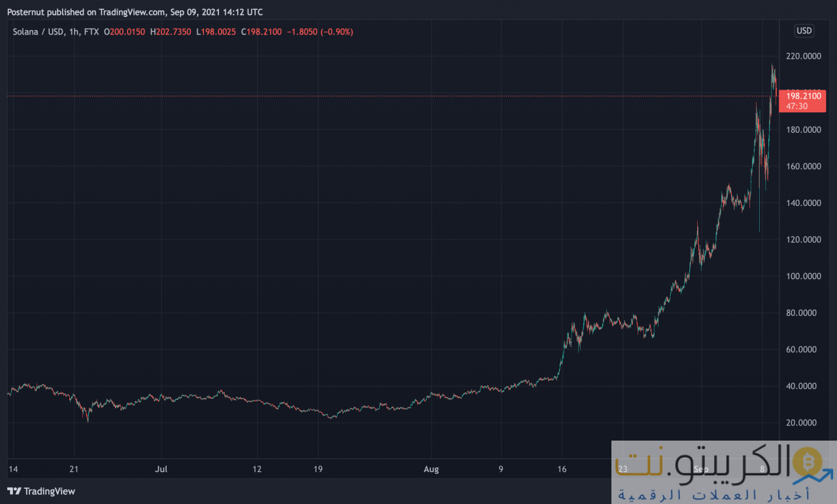This screenshot has width=837, height=504.
Task: Click the 100.0000 level on price axis
Action: coord(802,277)
